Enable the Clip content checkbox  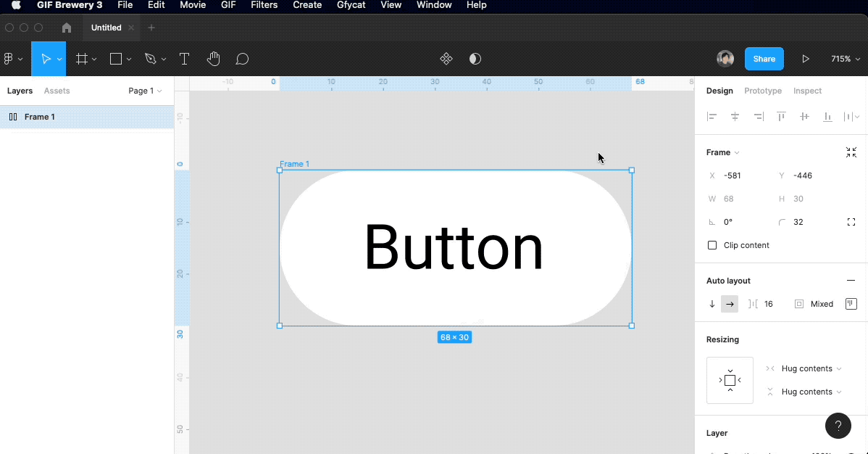pyautogui.click(x=712, y=245)
